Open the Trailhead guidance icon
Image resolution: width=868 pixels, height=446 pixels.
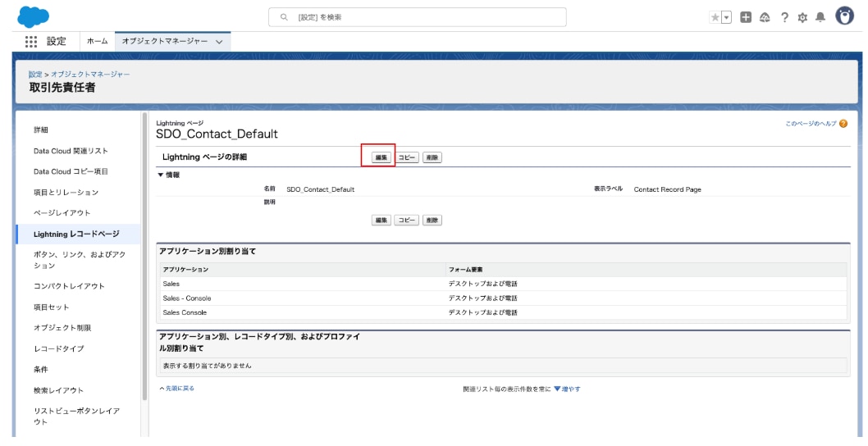(x=766, y=17)
